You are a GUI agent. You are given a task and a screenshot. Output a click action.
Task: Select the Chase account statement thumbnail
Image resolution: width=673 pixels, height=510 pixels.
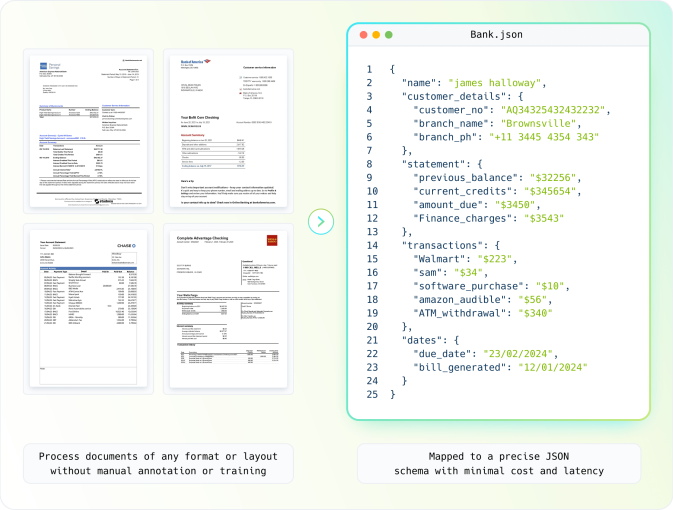pos(89,307)
